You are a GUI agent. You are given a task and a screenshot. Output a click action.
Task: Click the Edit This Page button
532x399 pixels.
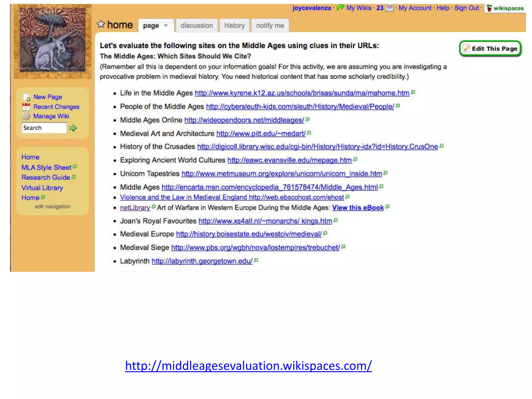pos(490,49)
